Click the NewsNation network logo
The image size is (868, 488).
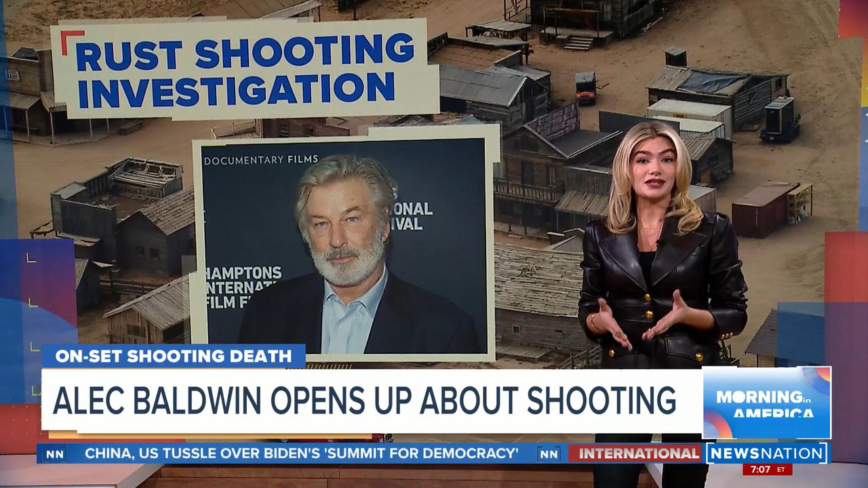click(767, 453)
